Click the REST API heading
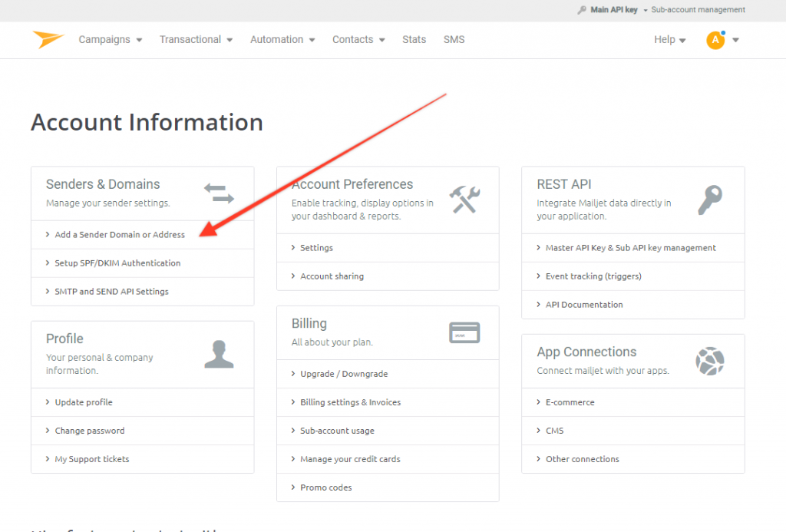 564,184
